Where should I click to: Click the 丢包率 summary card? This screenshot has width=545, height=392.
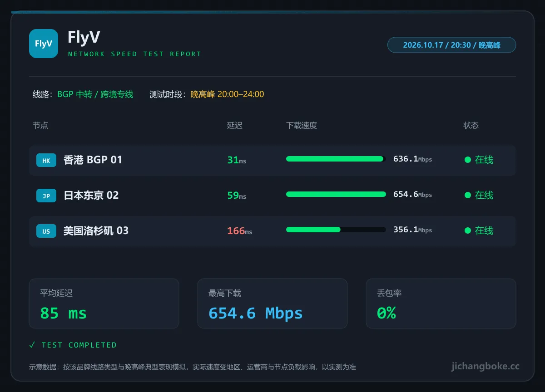[x=441, y=304]
